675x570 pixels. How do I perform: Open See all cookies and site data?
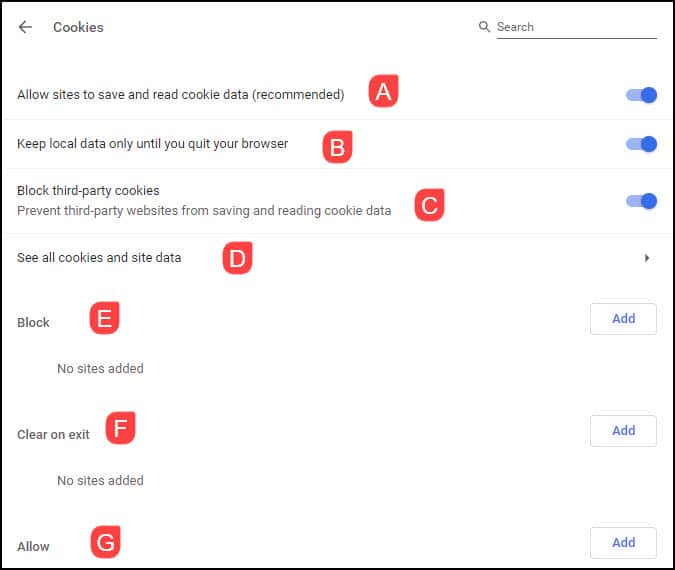[100, 258]
